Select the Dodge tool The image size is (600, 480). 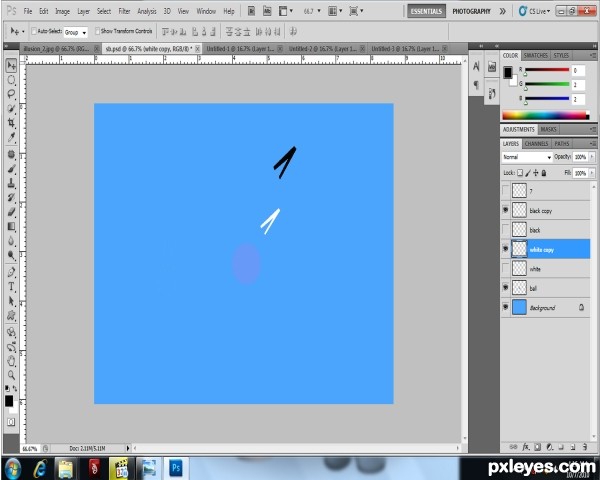pos(11,255)
